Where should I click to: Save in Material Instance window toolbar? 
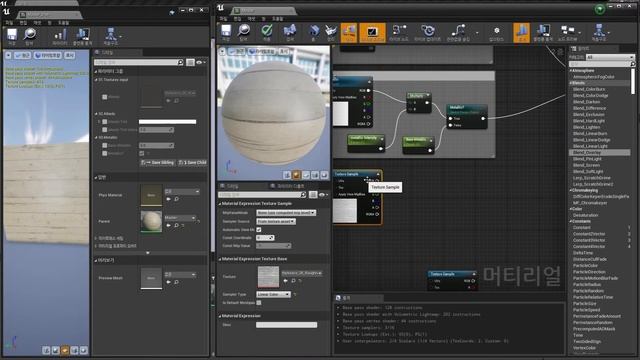pyautogui.click(x=12, y=36)
